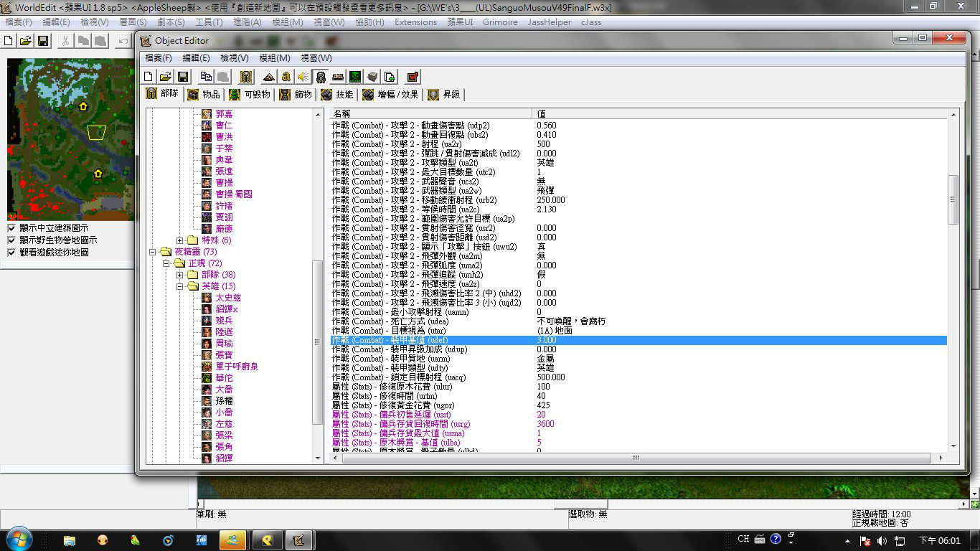This screenshot has width=980, height=551.
Task: Open the Sound Editor speaker icon
Action: click(x=303, y=77)
